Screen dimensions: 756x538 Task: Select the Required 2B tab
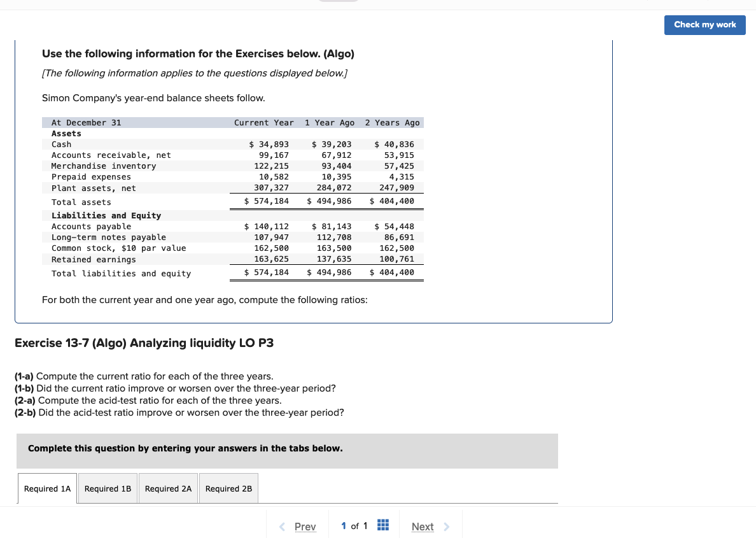pos(228,488)
